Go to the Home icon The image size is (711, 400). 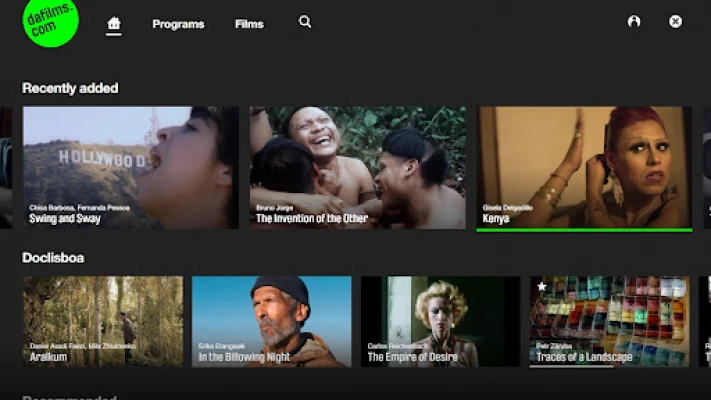pos(113,23)
